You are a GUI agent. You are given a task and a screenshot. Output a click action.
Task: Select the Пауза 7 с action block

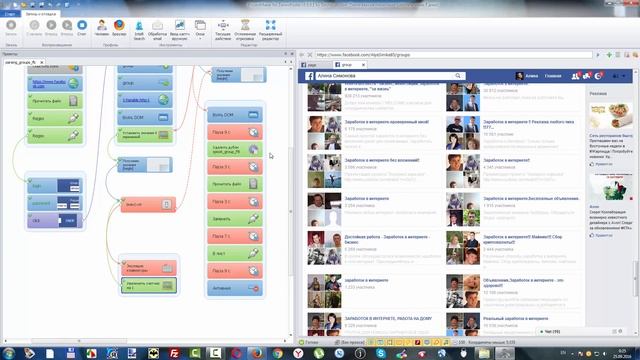pos(235,236)
